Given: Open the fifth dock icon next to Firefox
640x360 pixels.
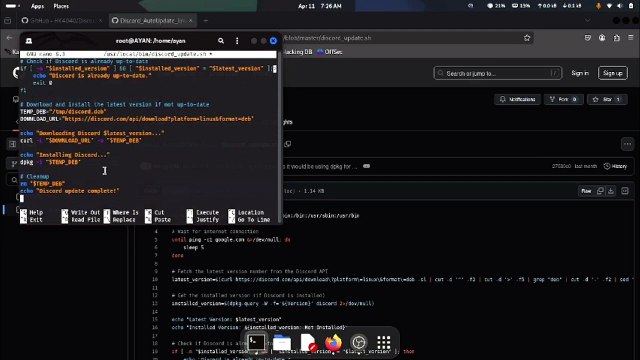Looking at the screenshot, I should pos(359,342).
